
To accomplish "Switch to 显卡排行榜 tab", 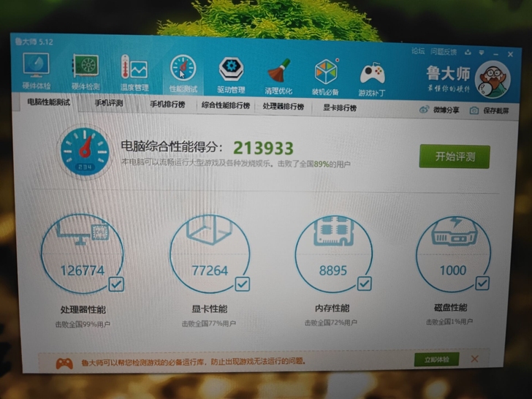I will tap(340, 108).
